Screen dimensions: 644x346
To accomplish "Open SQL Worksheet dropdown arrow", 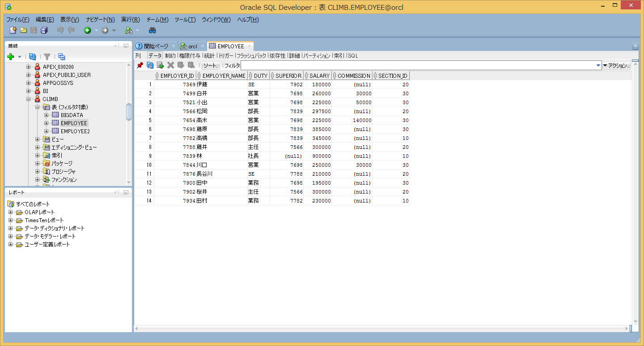I will pyautogui.click(x=137, y=30).
